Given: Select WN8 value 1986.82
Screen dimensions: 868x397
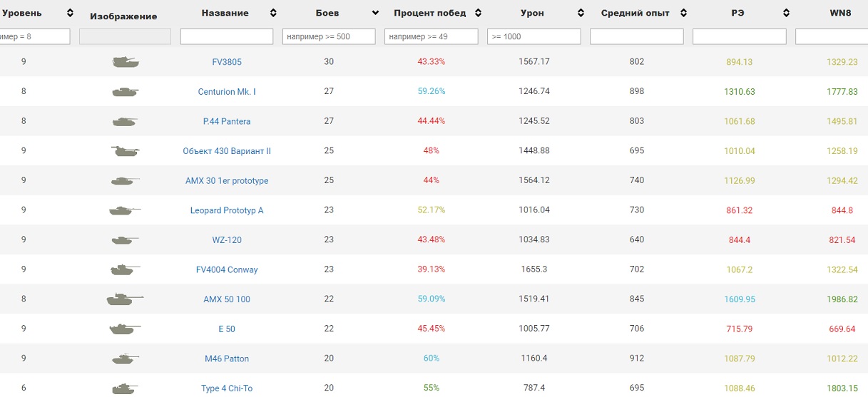Looking at the screenshot, I should (842, 299).
